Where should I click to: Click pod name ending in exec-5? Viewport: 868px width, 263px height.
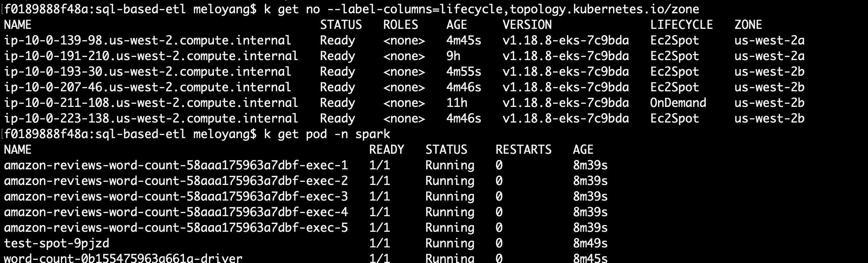click(176, 228)
